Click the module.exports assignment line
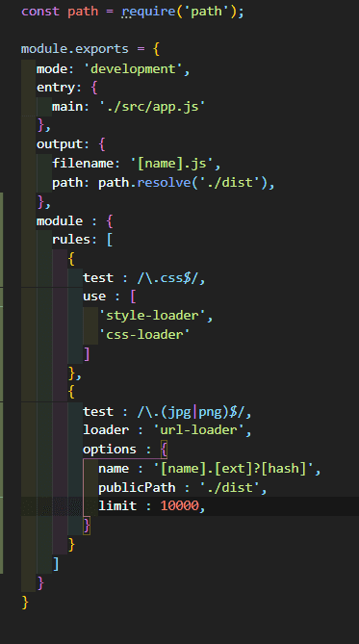This screenshot has height=644, width=359. pos(90,49)
